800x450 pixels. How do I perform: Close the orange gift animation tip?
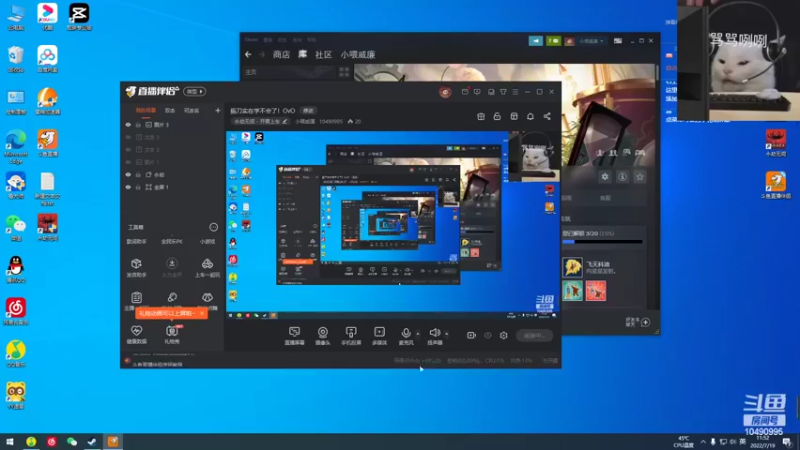tap(202, 313)
